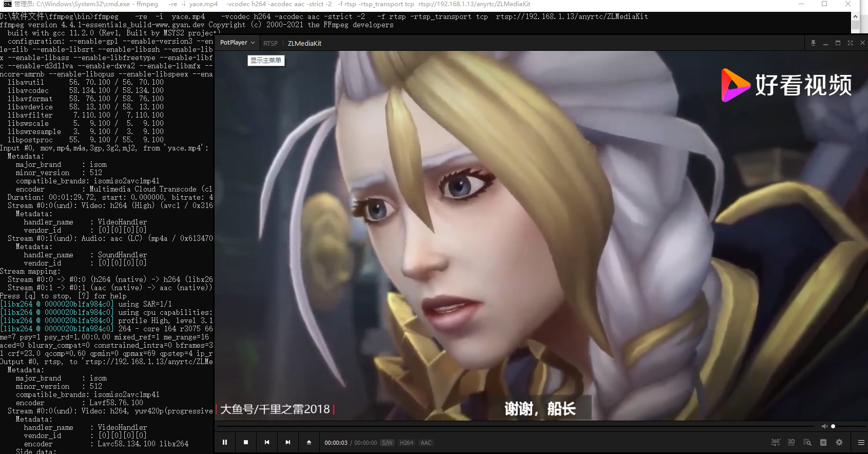Click the eject/open file icon
The image size is (868, 454).
pos(309,442)
